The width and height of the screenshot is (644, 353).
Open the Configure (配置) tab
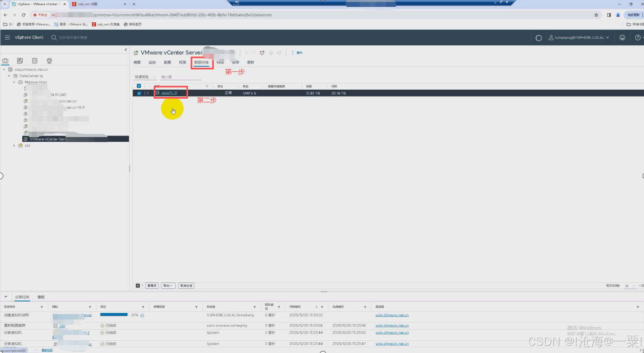[x=167, y=62]
